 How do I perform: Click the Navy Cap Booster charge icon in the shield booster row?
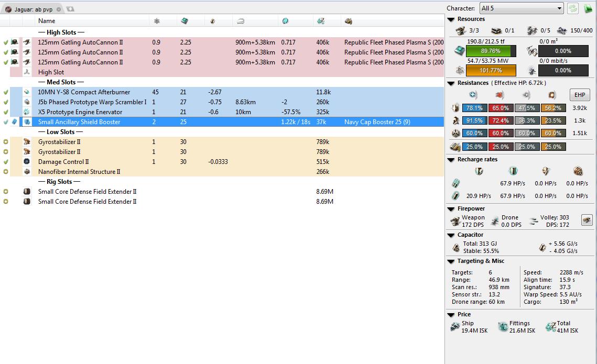click(x=14, y=122)
